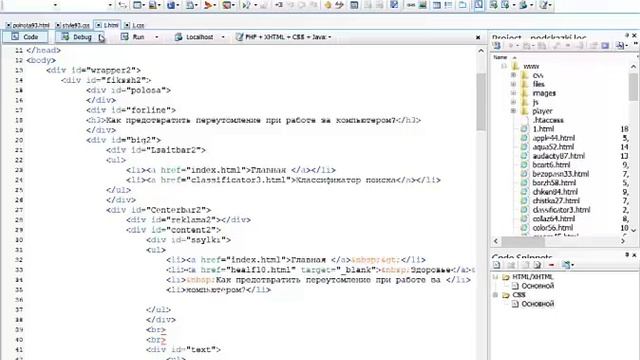Open the PHP + XHTML + CSS + Java dropdown
This screenshot has width=640, height=360.
(x=283, y=37)
